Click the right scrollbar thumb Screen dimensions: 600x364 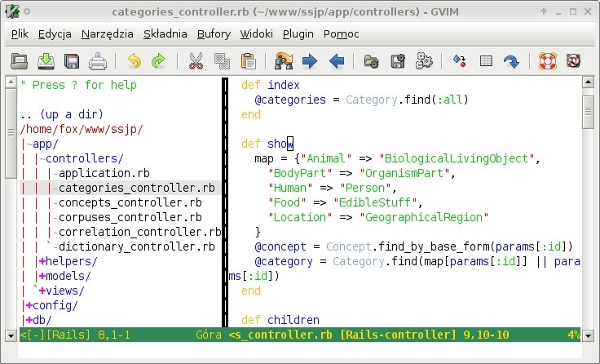pyautogui.click(x=588, y=112)
